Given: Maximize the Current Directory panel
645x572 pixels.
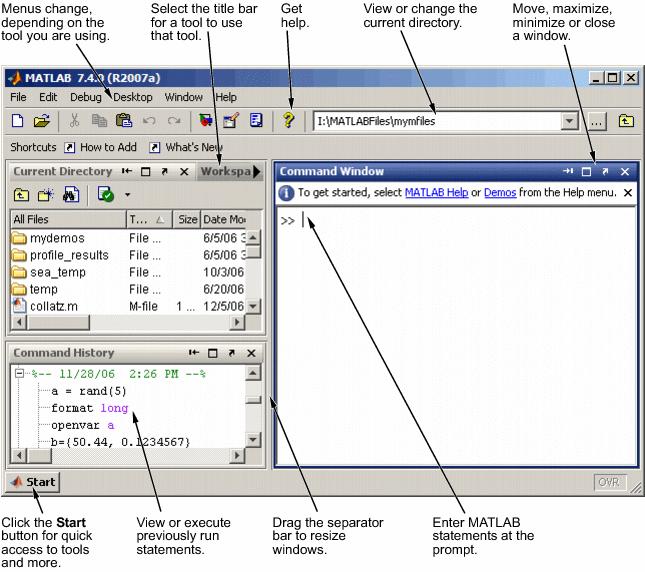Looking at the screenshot, I should coord(146,171).
